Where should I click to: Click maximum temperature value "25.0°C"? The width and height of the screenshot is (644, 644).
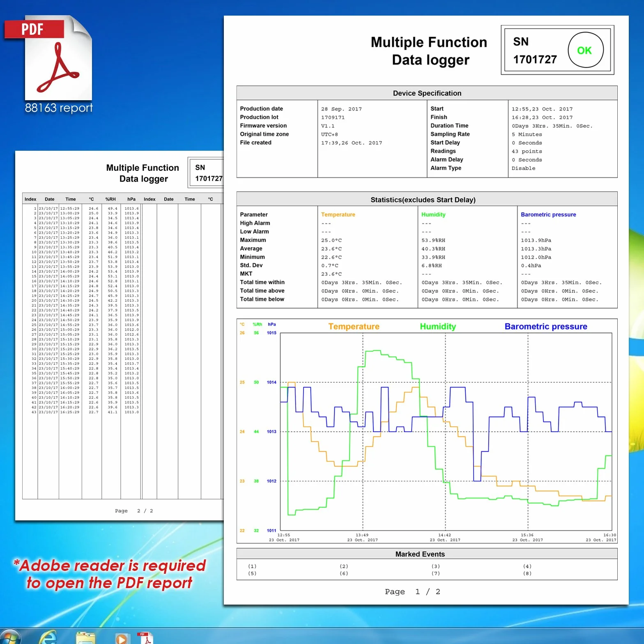[331, 240]
